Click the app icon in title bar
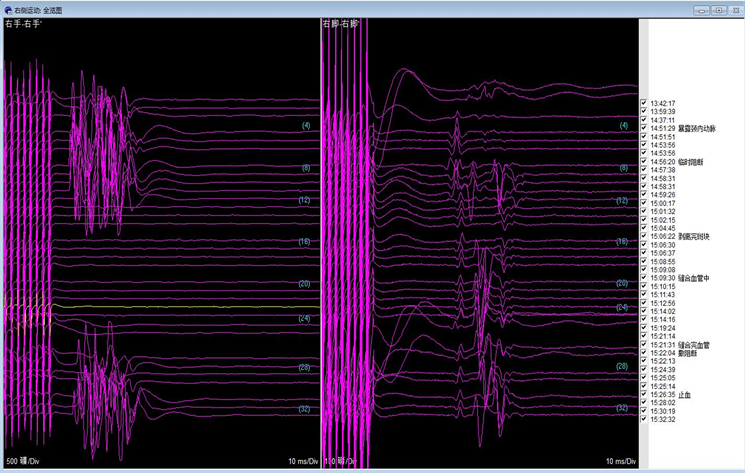Viewport: 745px width, 473px height. 8,9
